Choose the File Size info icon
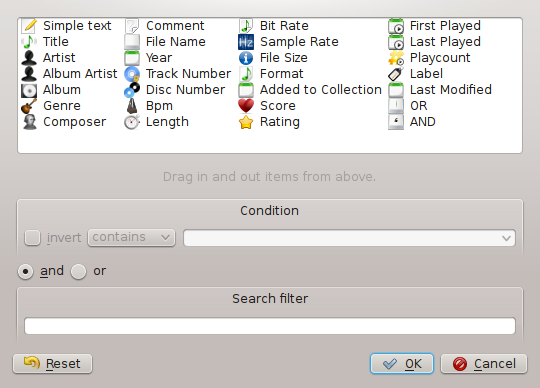Screen dimensions: 540x388 point(246,58)
